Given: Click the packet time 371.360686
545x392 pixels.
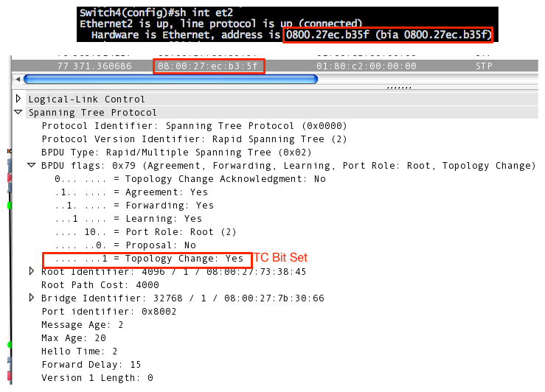Looking at the screenshot, I should pos(103,66).
